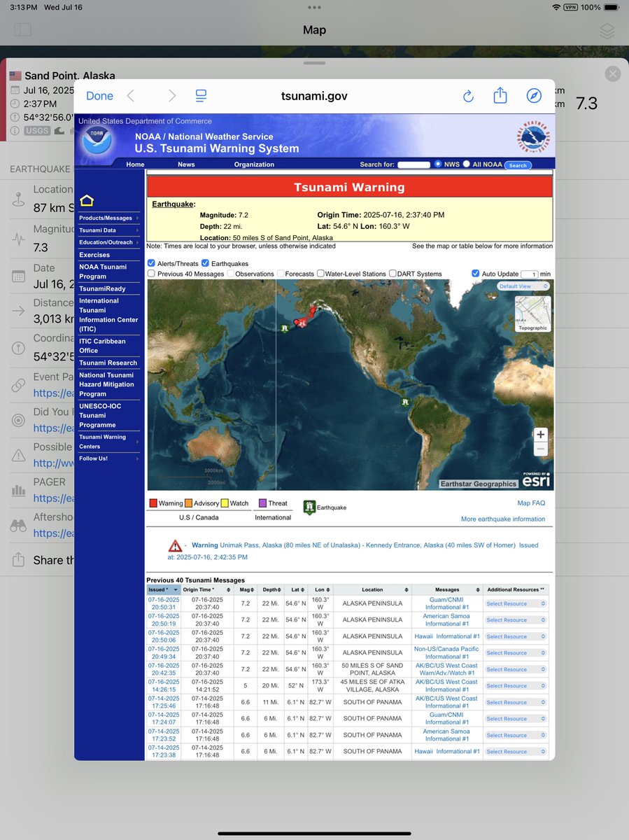Click the red Warning legend swatch
Viewport: 629px width, 840px height.
(153, 503)
